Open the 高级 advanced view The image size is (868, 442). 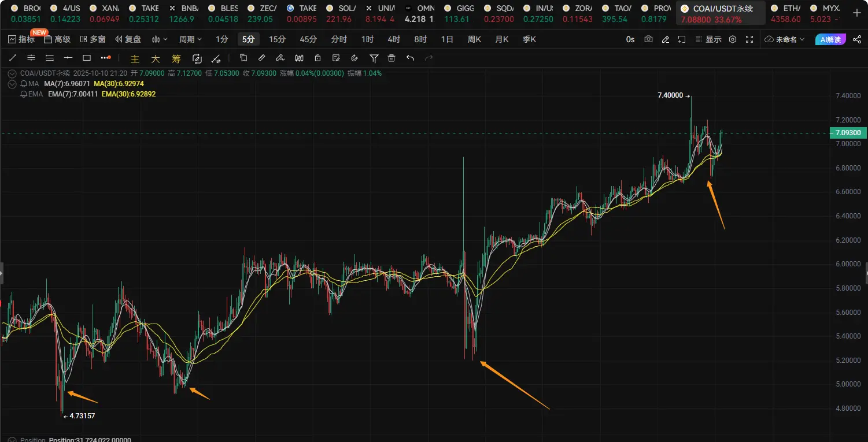(x=57, y=39)
